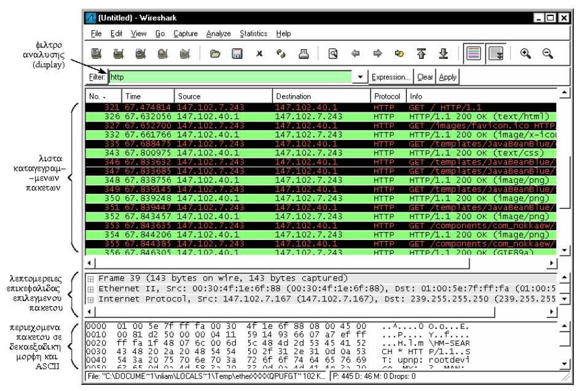Jump to last packet icon
Screen dimensions: 588x391
(x=444, y=53)
